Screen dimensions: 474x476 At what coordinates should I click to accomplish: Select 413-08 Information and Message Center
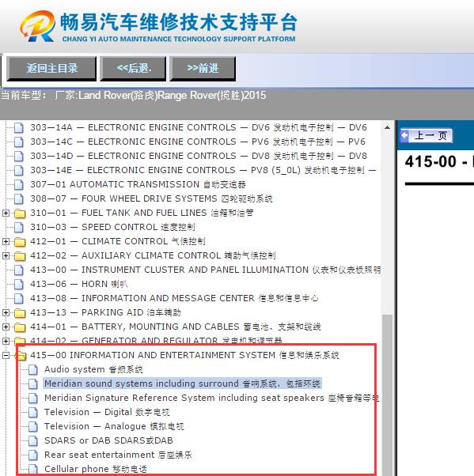click(174, 298)
